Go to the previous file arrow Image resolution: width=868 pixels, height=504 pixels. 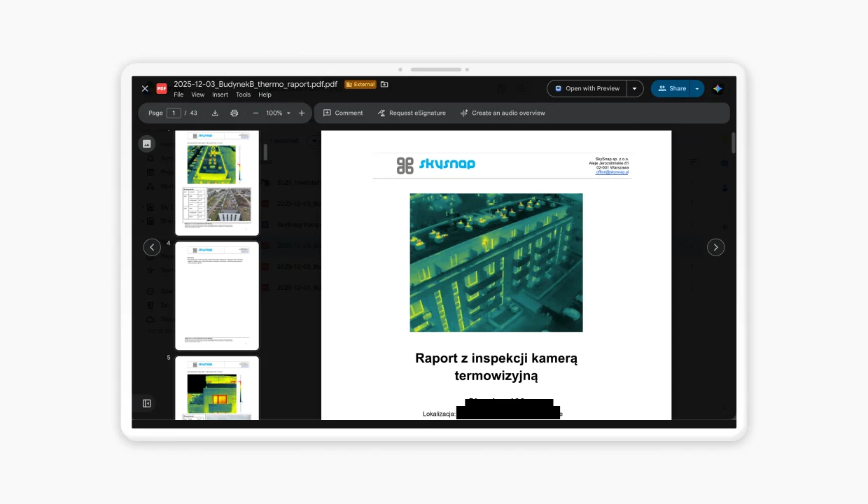pyautogui.click(x=152, y=247)
